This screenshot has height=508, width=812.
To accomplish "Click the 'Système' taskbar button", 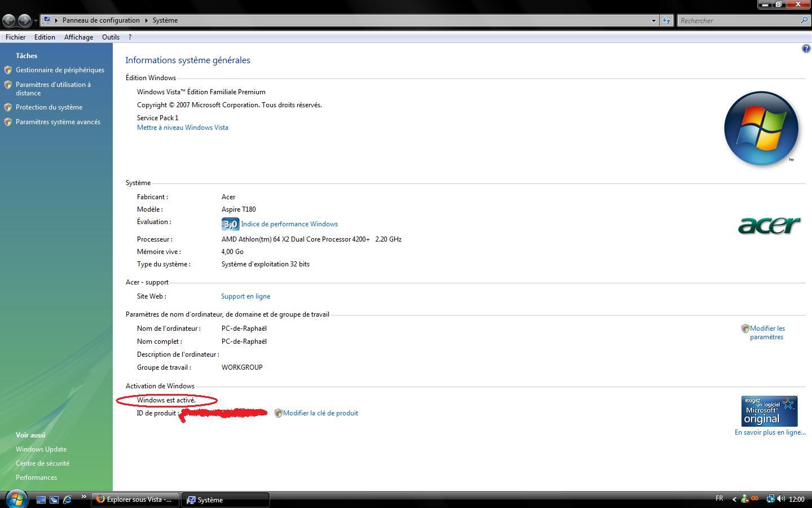I will (x=226, y=500).
